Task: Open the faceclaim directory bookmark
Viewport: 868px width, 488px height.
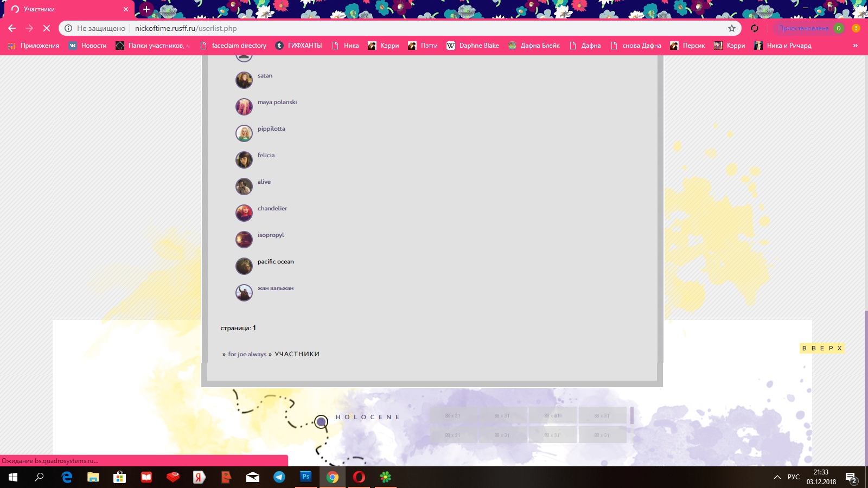Action: pos(233,46)
